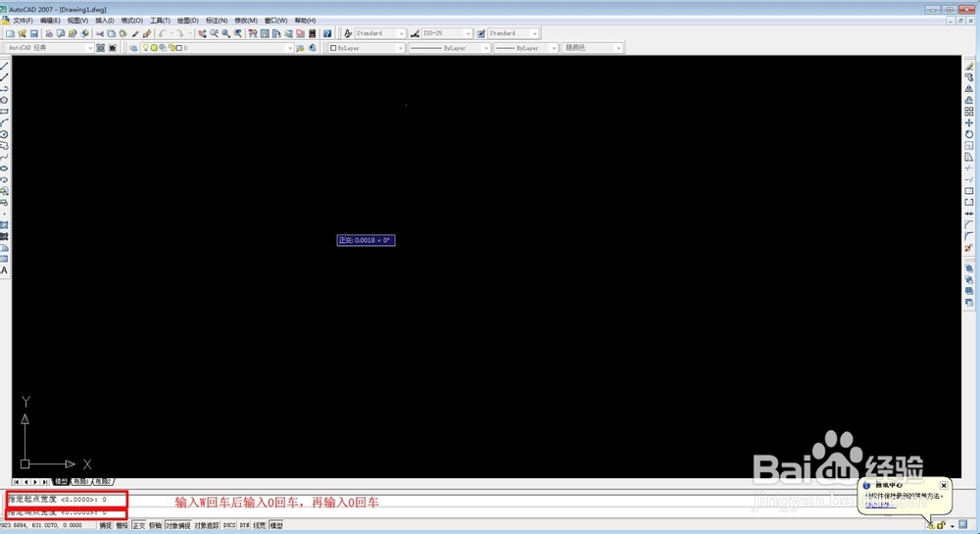Toggle DUCS in status bar
Screen dimensions: 980x534
[228, 526]
